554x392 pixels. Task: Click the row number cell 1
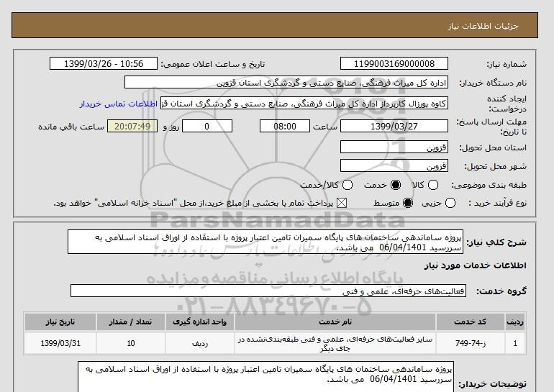(515, 343)
